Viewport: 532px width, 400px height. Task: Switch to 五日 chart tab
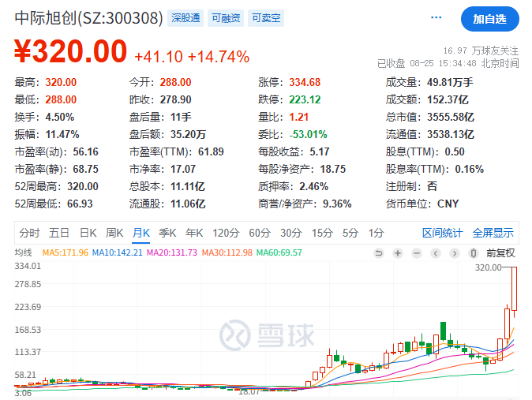pyautogui.click(x=59, y=233)
